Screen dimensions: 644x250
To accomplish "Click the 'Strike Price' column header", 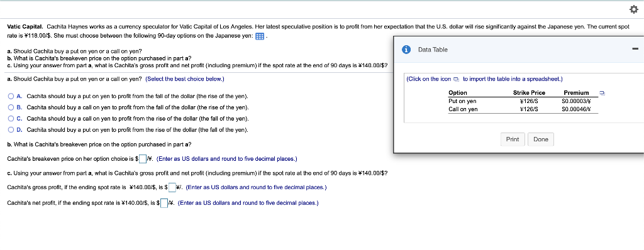I will click(x=529, y=93).
